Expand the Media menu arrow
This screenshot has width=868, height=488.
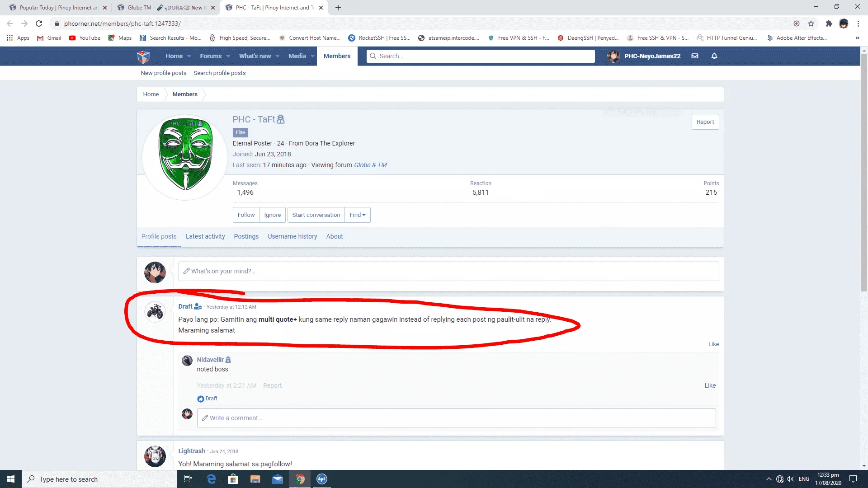click(312, 56)
